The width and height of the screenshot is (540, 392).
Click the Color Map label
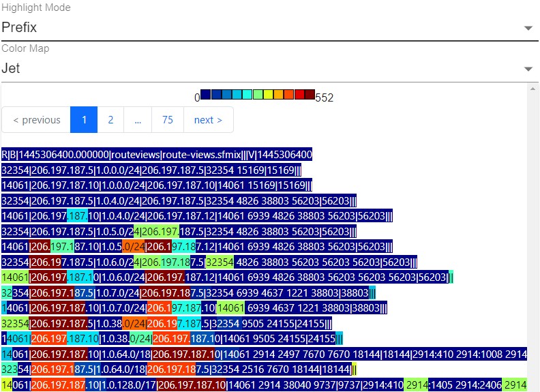[25, 48]
